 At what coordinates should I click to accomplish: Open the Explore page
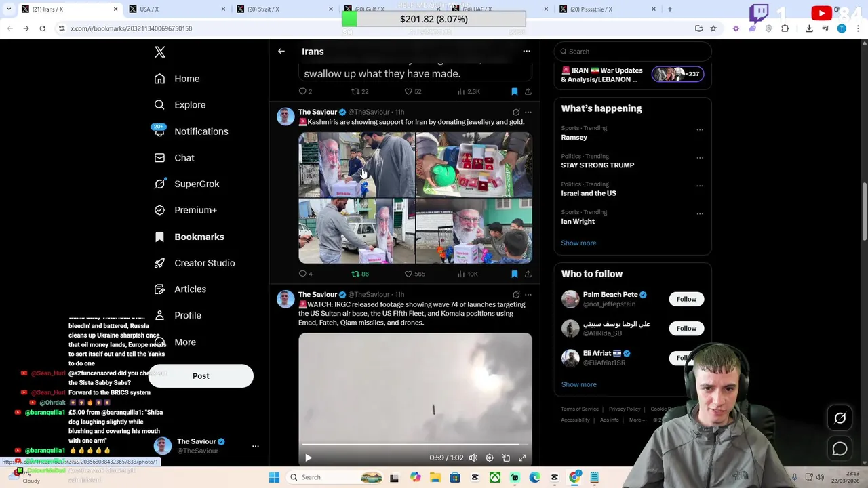[x=180, y=105]
